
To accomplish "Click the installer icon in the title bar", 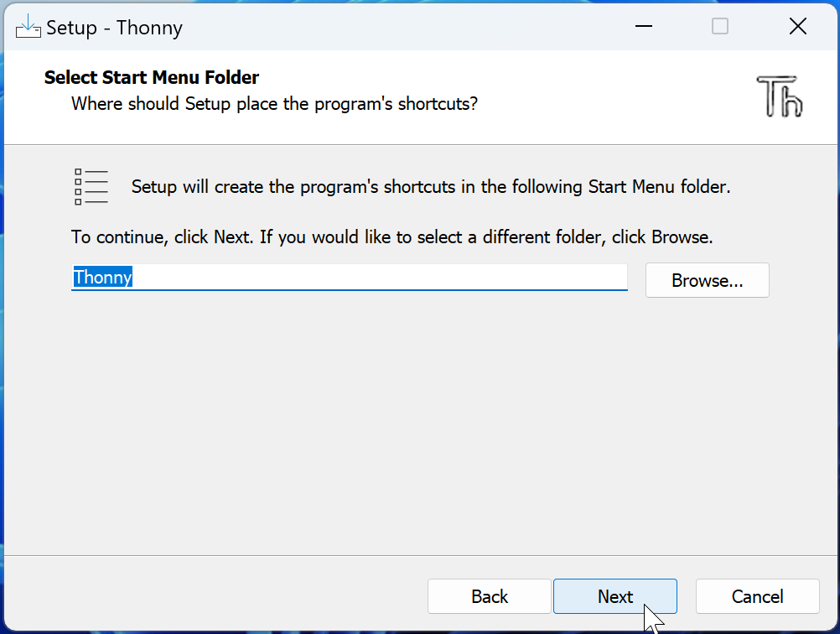I will coord(28,26).
